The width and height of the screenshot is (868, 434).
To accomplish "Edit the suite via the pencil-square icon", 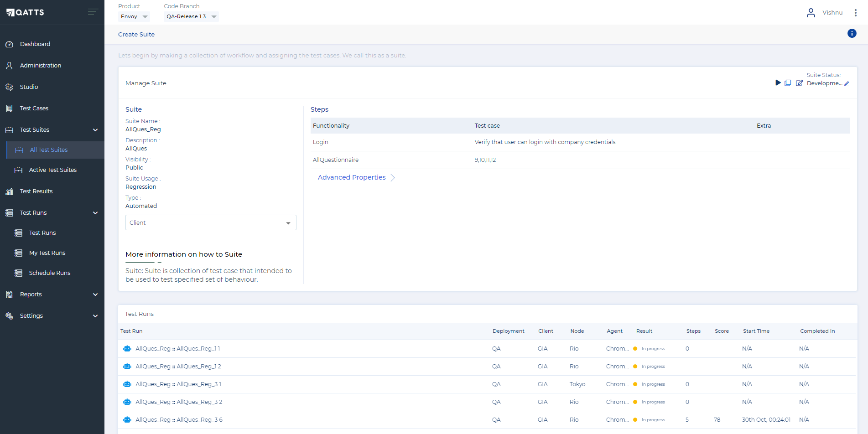I will coord(799,83).
